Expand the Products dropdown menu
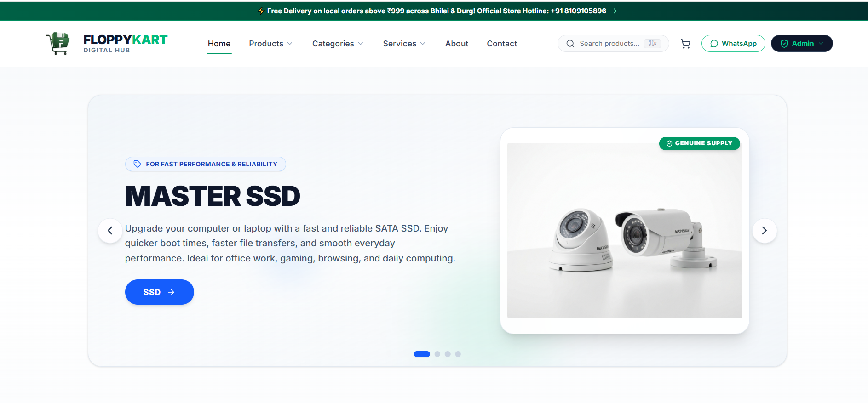 (270, 44)
